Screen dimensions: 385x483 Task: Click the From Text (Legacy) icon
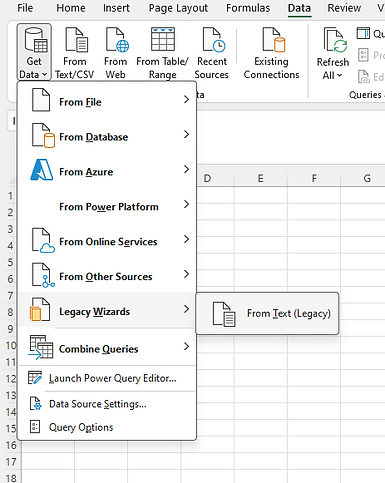click(x=224, y=314)
